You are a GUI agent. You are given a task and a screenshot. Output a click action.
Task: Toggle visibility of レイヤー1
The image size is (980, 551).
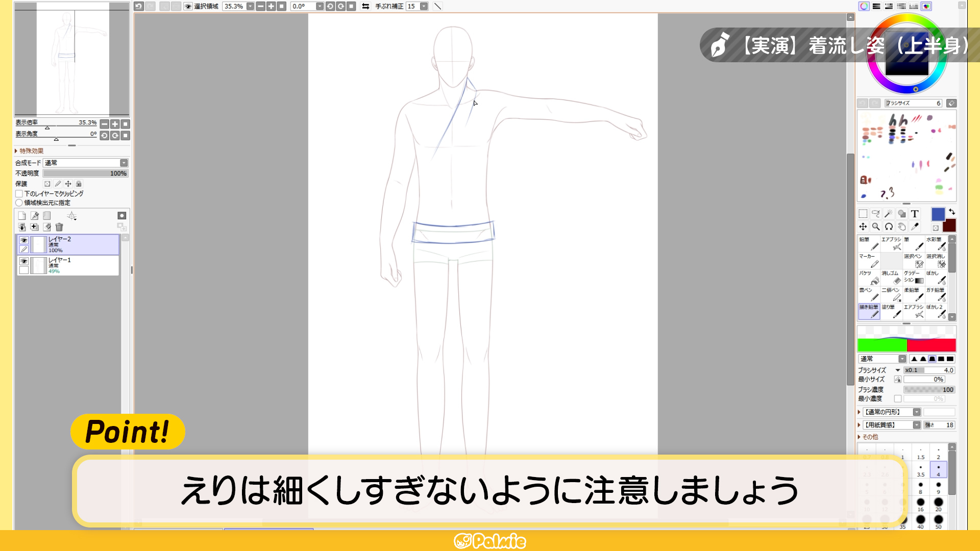23,261
